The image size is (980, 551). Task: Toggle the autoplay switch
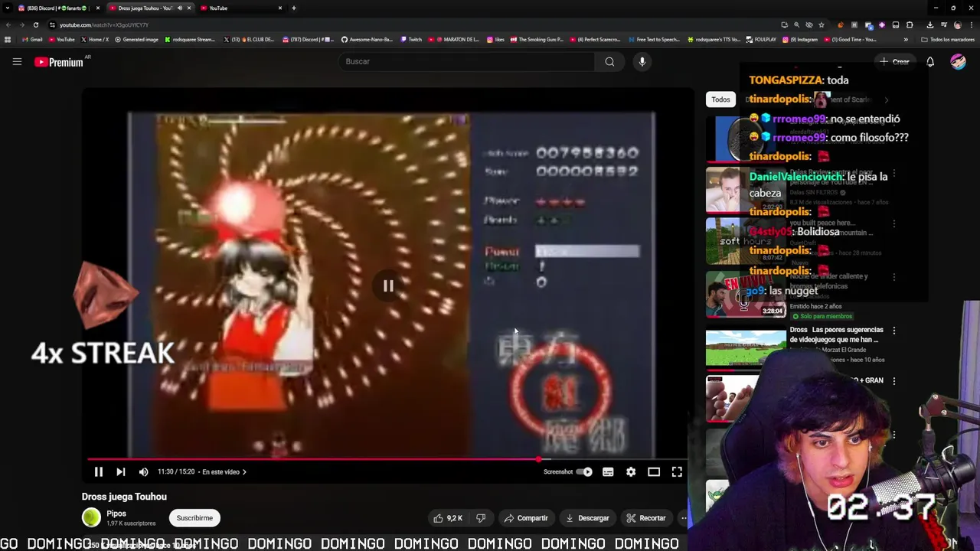click(585, 472)
